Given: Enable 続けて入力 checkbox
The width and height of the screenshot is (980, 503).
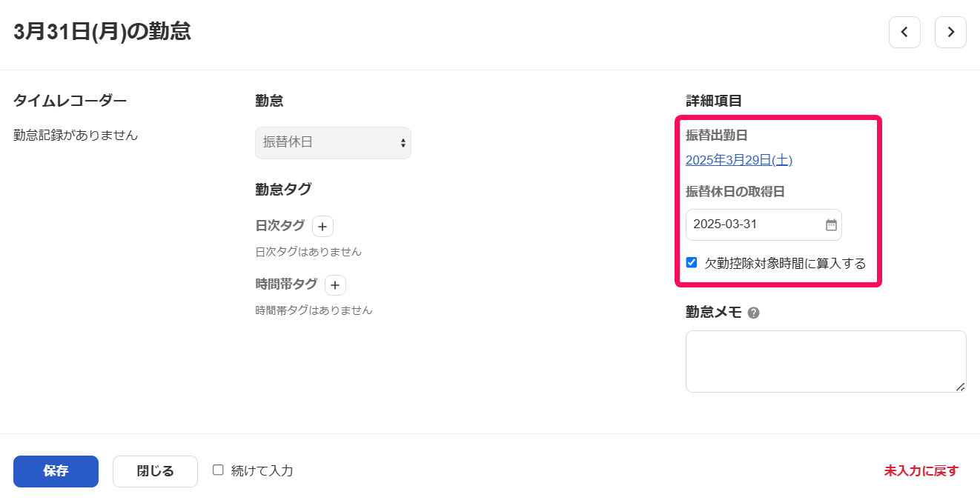Looking at the screenshot, I should (x=218, y=470).
